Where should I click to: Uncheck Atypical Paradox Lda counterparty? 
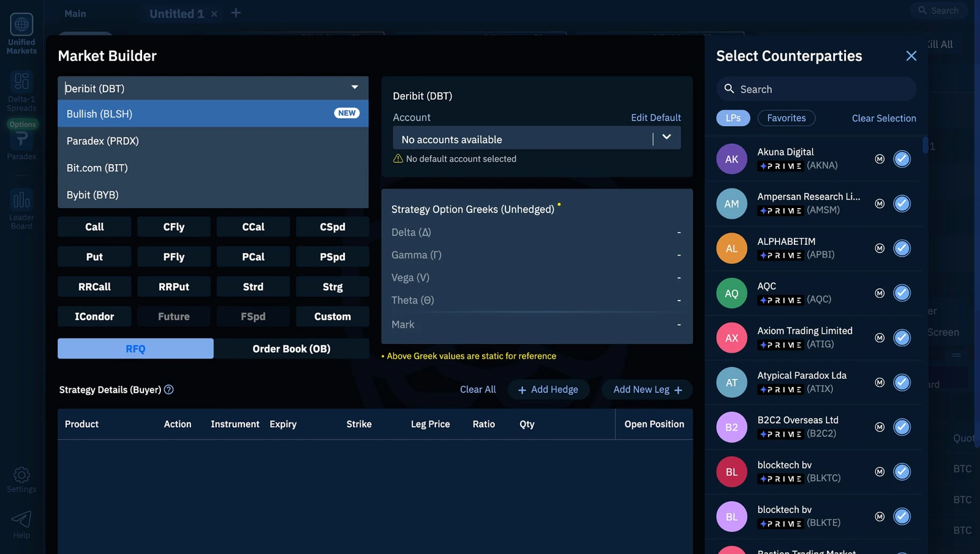902,383
